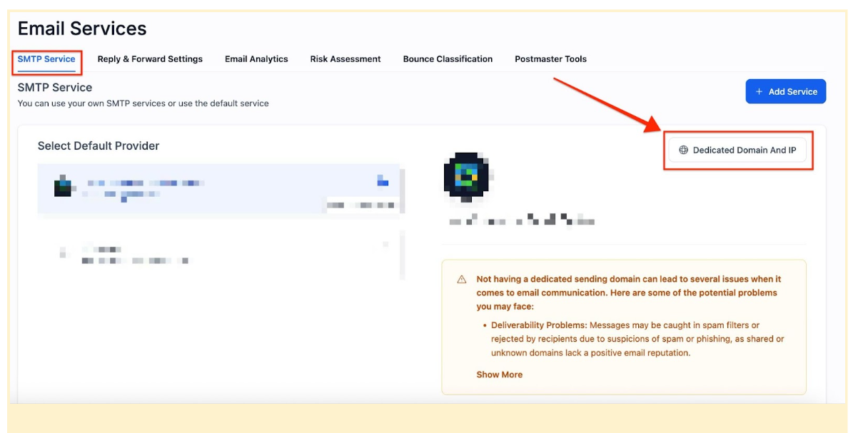Open Dedicated Domain And IP settings
The height and width of the screenshot is (433, 868).
738,151
